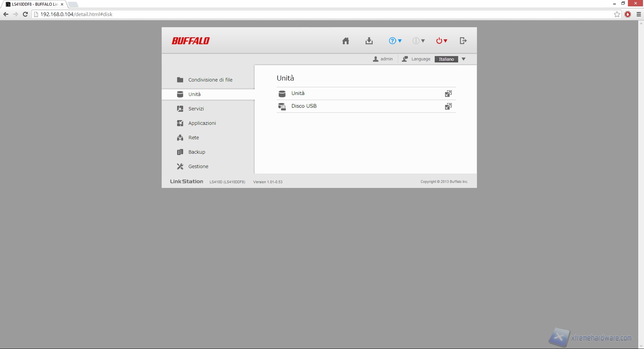Click the logout icon in header
Image resolution: width=644 pixels, height=349 pixels.
[463, 41]
